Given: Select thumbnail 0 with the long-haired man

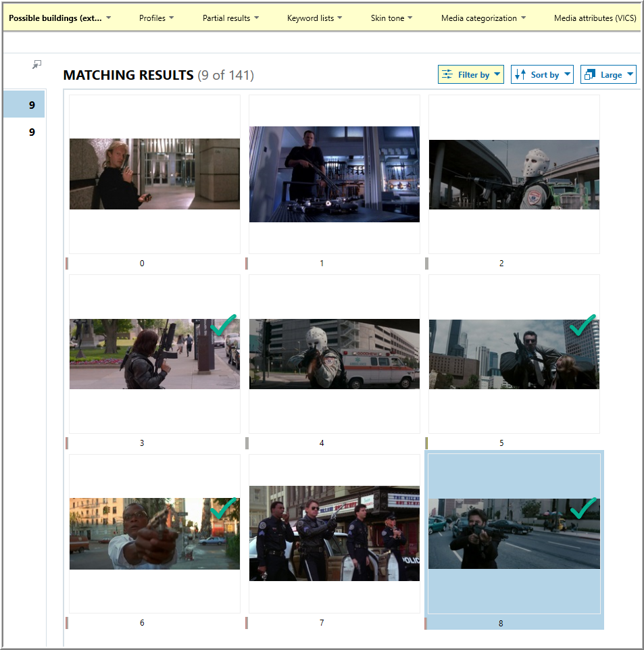Looking at the screenshot, I should point(154,174).
